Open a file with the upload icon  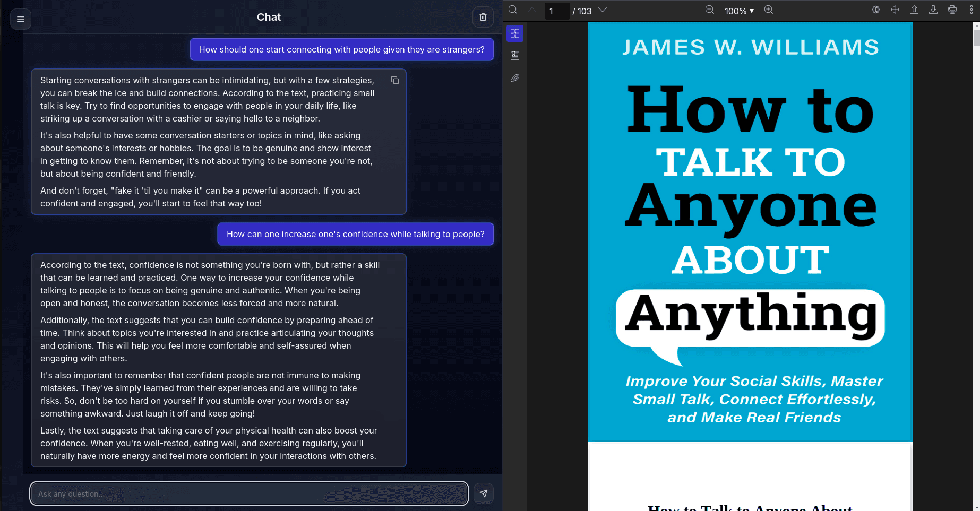(x=914, y=10)
